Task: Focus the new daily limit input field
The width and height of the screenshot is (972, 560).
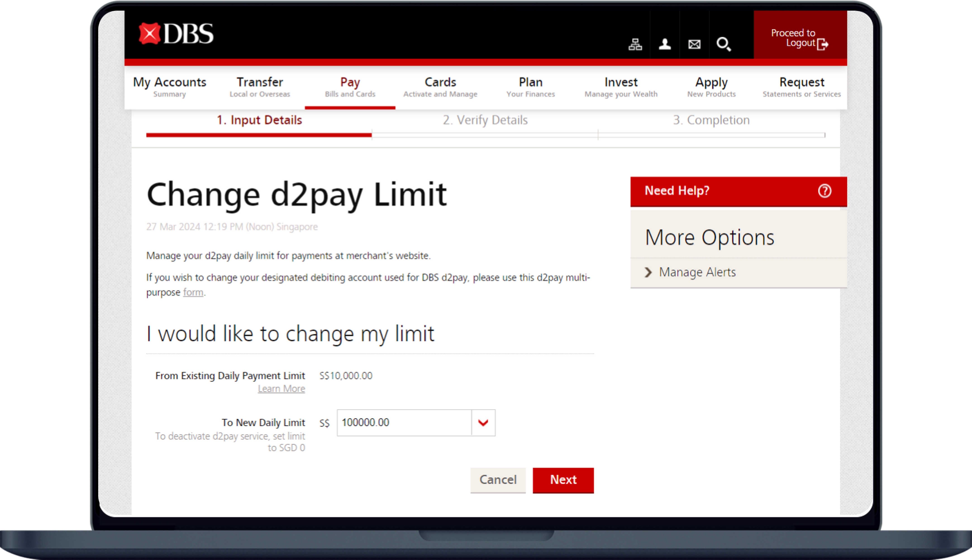Action: tap(404, 423)
